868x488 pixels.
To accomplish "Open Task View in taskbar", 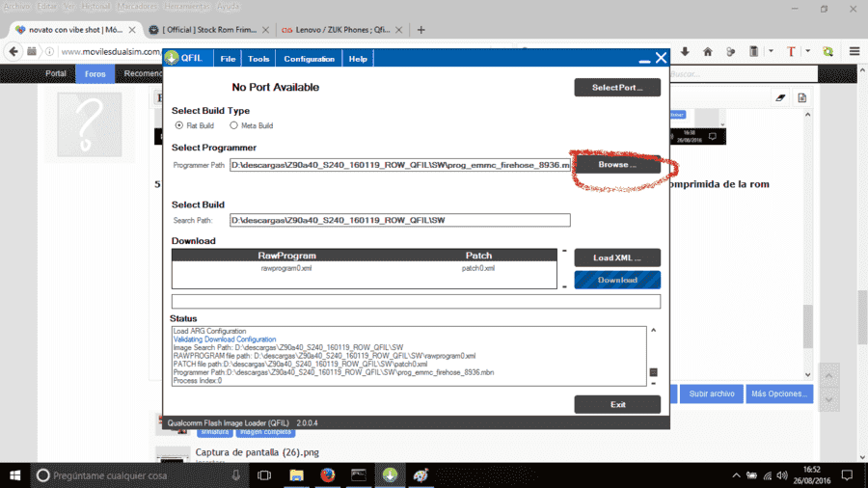I will point(264,475).
